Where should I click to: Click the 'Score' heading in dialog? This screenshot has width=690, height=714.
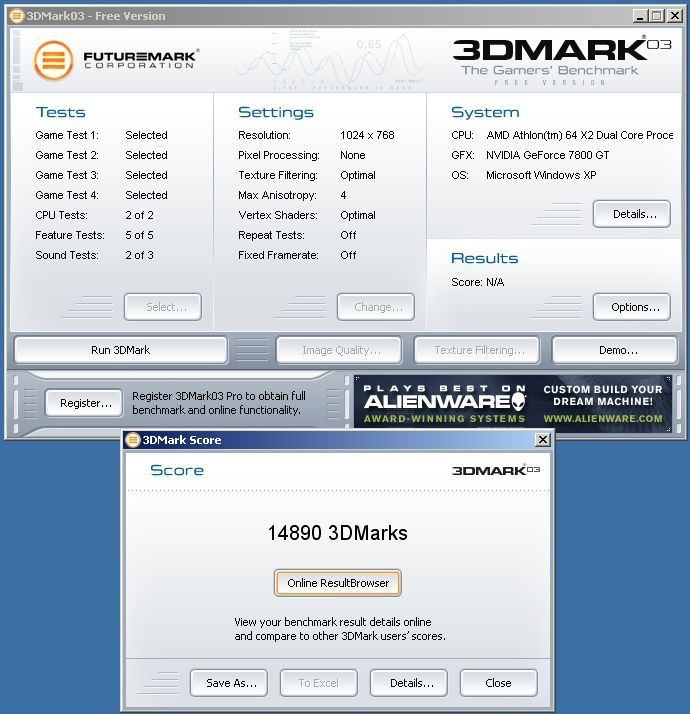point(177,470)
